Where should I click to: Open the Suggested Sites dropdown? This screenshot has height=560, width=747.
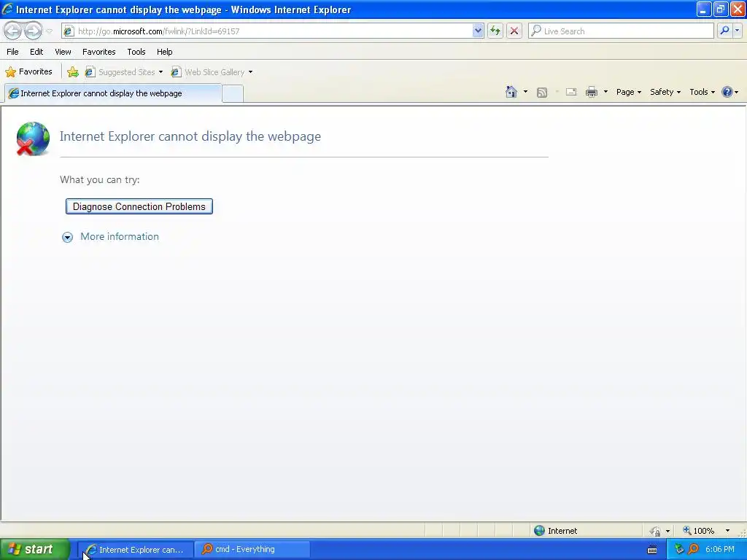coord(124,72)
